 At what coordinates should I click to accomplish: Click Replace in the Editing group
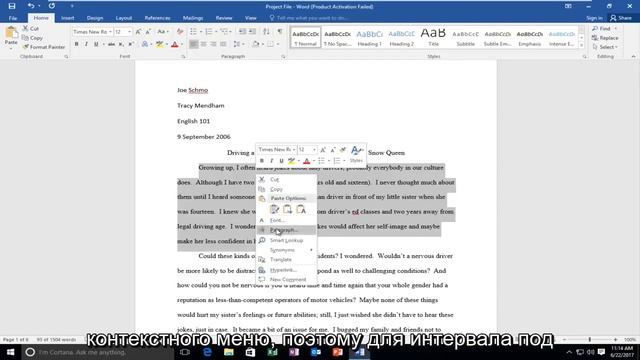(606, 38)
